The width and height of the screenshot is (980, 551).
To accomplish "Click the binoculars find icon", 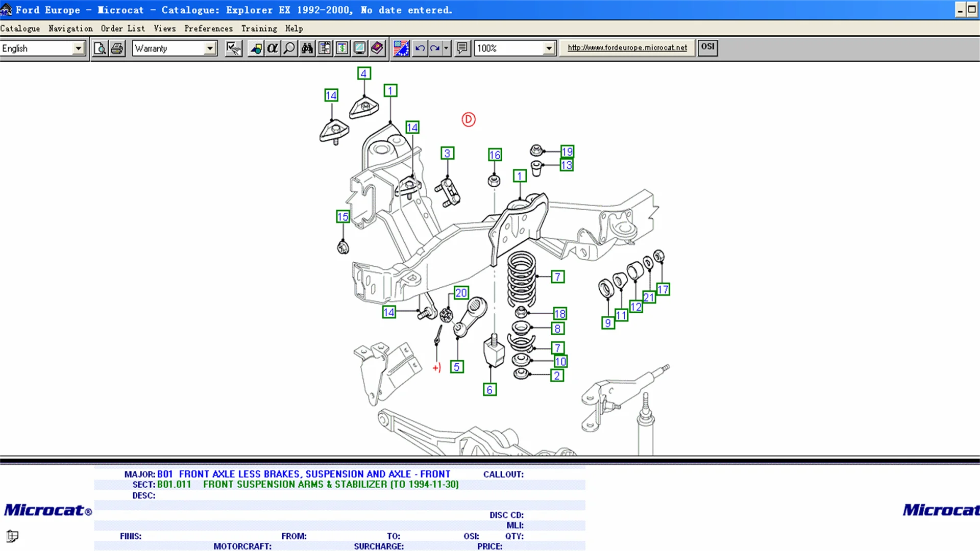I will click(x=307, y=48).
